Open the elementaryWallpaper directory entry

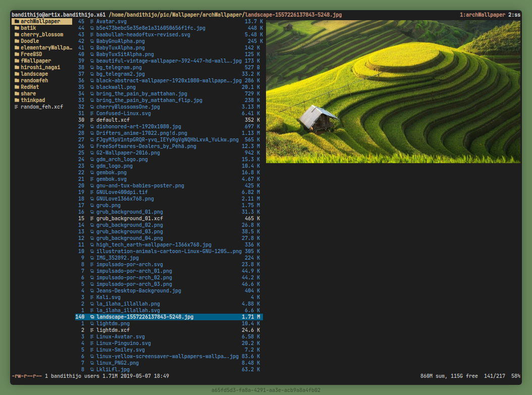click(x=46, y=48)
